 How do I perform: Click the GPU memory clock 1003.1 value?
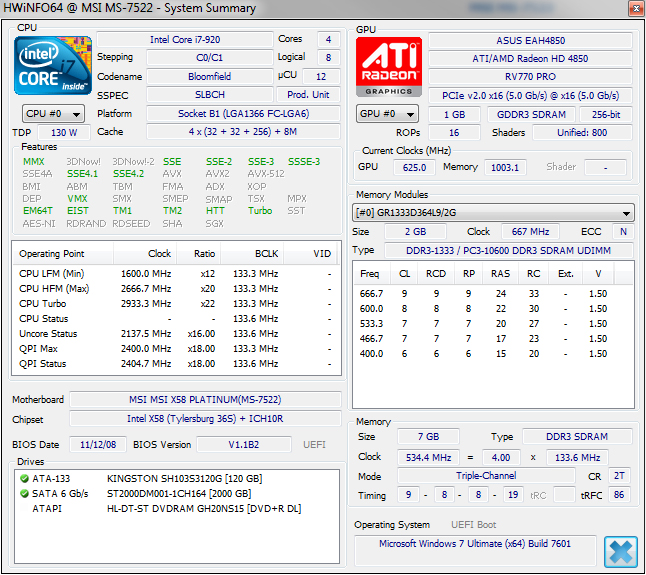tap(505, 167)
